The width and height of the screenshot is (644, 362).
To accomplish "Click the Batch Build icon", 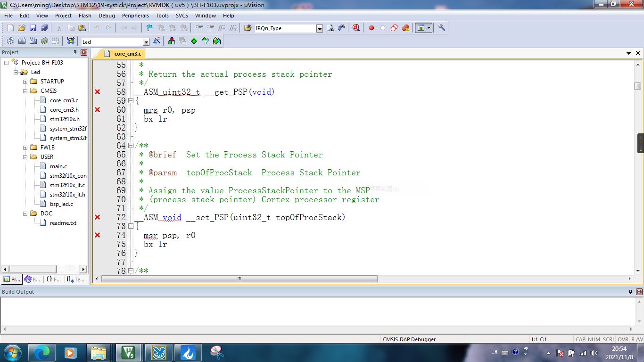I will (44, 41).
